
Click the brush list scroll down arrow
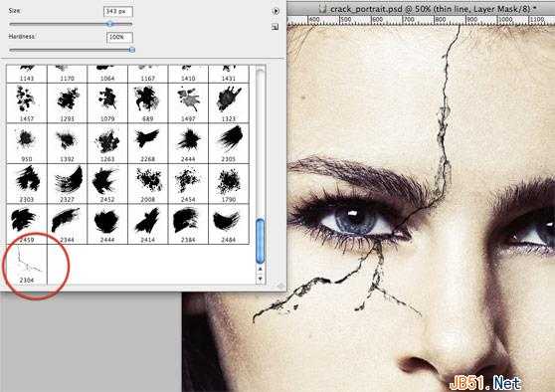(x=261, y=279)
